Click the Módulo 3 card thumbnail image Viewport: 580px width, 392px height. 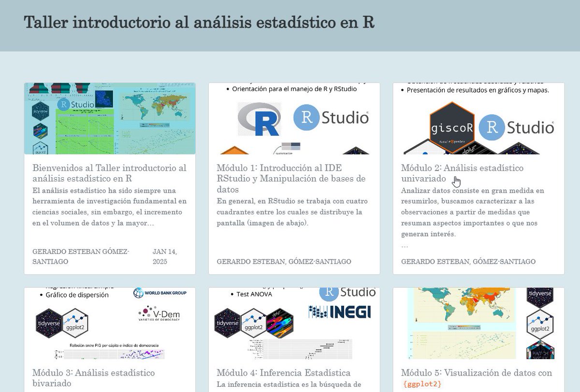pos(110,323)
